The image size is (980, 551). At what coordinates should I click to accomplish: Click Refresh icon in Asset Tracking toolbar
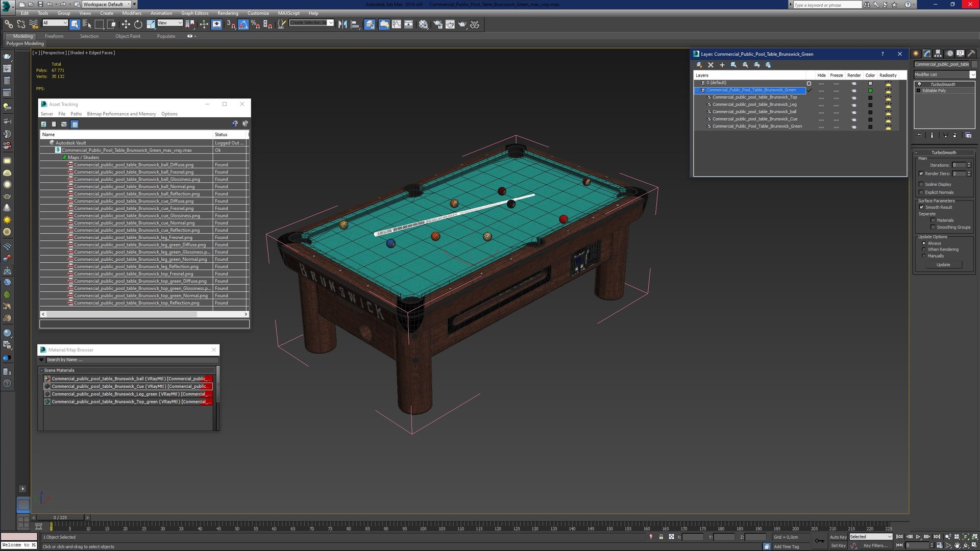[x=44, y=124]
